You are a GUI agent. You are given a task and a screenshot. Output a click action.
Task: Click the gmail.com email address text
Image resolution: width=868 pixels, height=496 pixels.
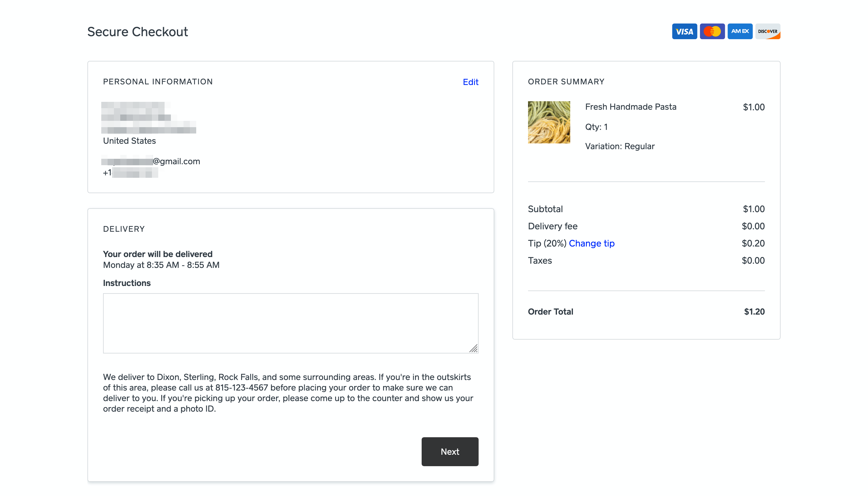point(176,161)
